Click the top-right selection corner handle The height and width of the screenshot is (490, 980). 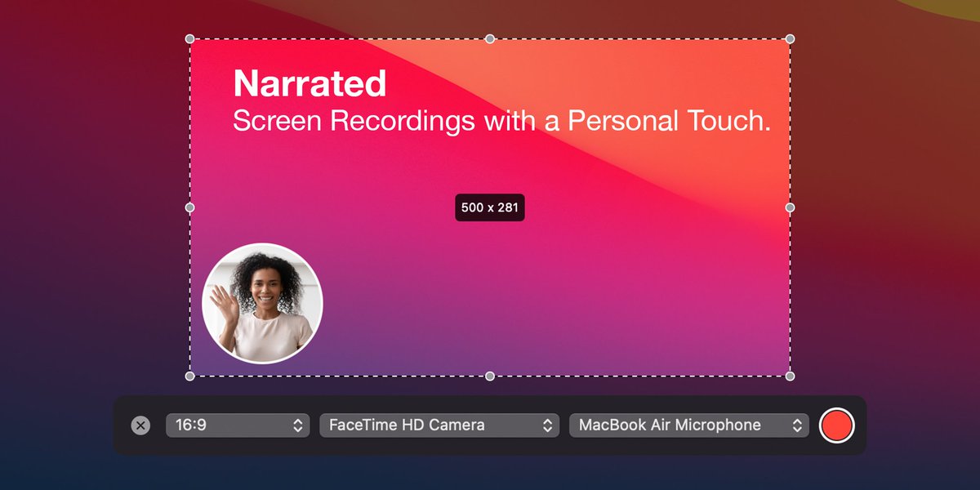click(x=790, y=38)
